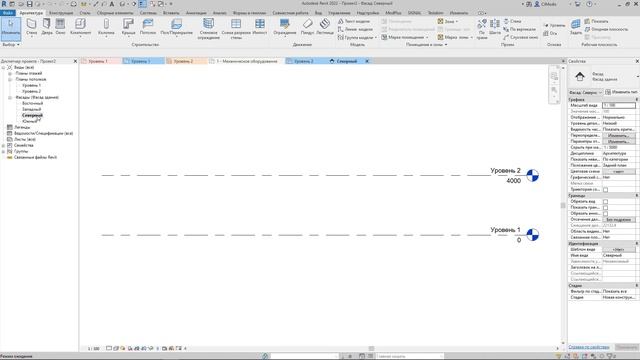
Task: Select Легенды in project browser
Action: coord(22,127)
